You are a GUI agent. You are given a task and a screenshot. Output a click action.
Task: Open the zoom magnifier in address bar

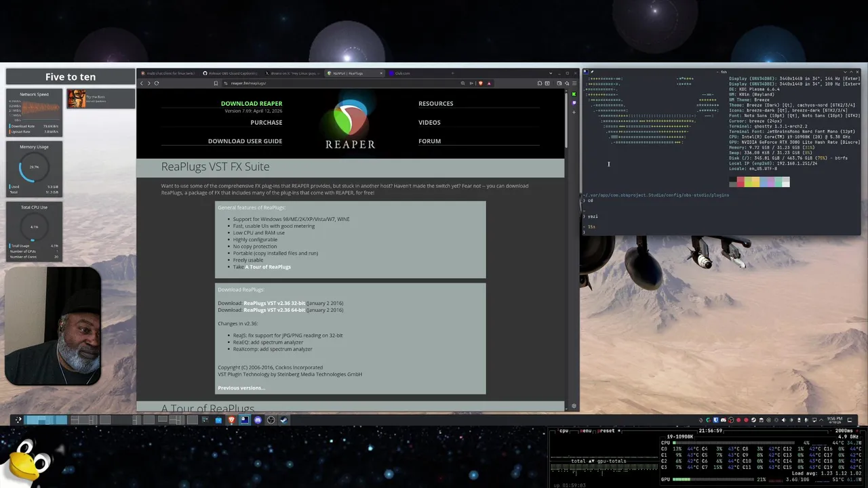coord(462,83)
